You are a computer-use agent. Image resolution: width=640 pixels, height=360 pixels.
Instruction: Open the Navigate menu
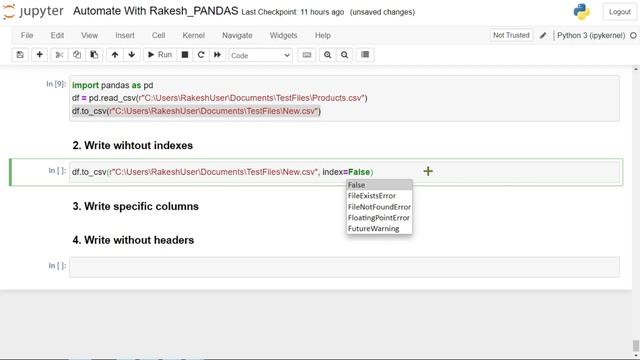point(237,36)
